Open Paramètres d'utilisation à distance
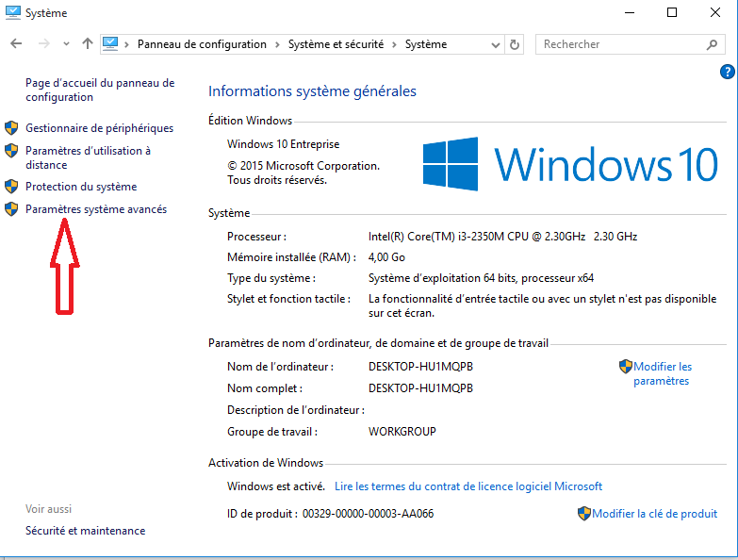Viewport: 738px width, 560px height. coord(88,157)
